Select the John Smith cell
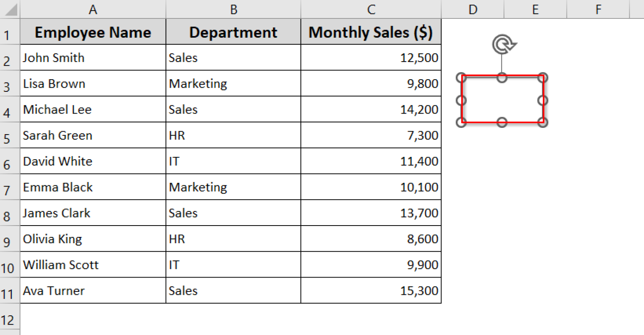Viewport: 644px width, 335px height. (93, 58)
